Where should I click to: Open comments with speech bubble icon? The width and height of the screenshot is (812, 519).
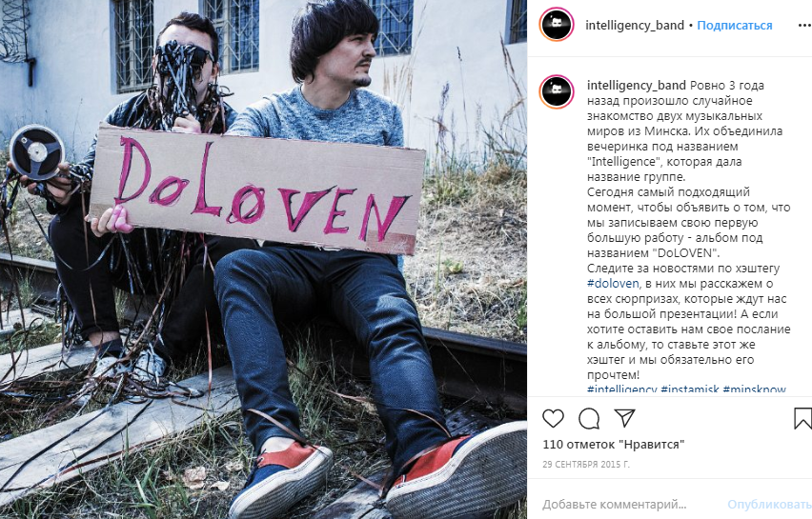point(589,418)
